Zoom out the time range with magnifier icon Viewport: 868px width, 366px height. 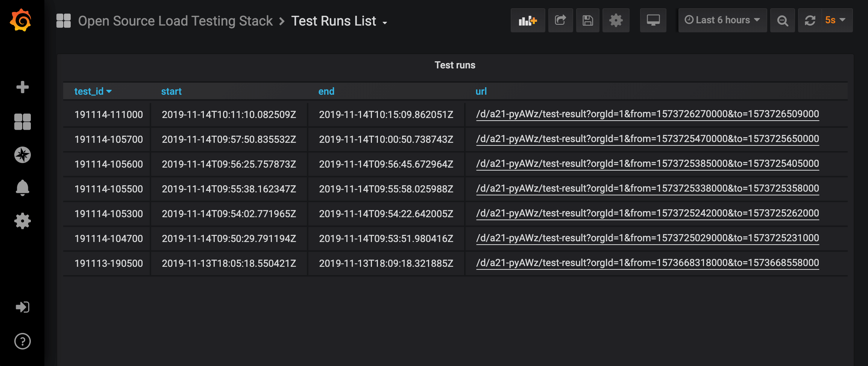point(782,20)
